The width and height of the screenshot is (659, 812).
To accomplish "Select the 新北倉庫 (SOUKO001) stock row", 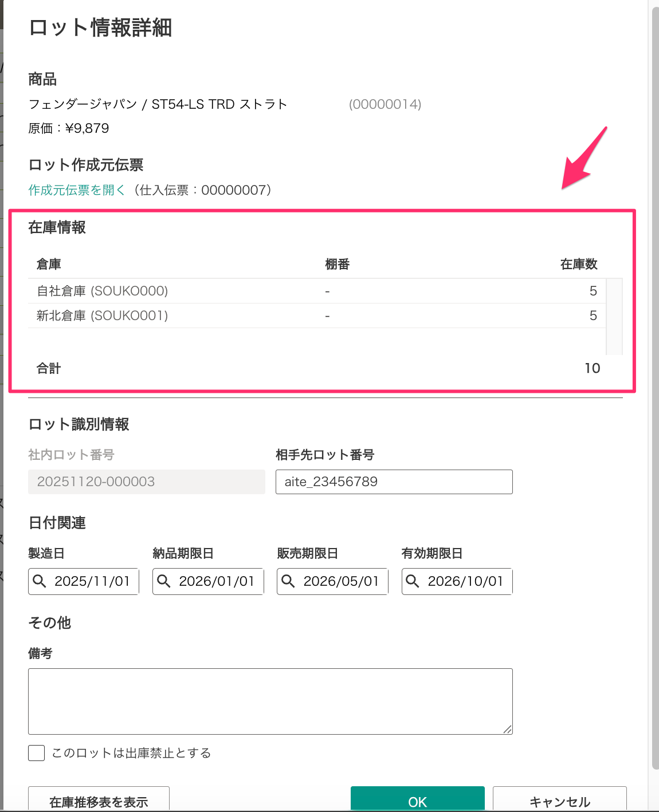I will point(317,316).
